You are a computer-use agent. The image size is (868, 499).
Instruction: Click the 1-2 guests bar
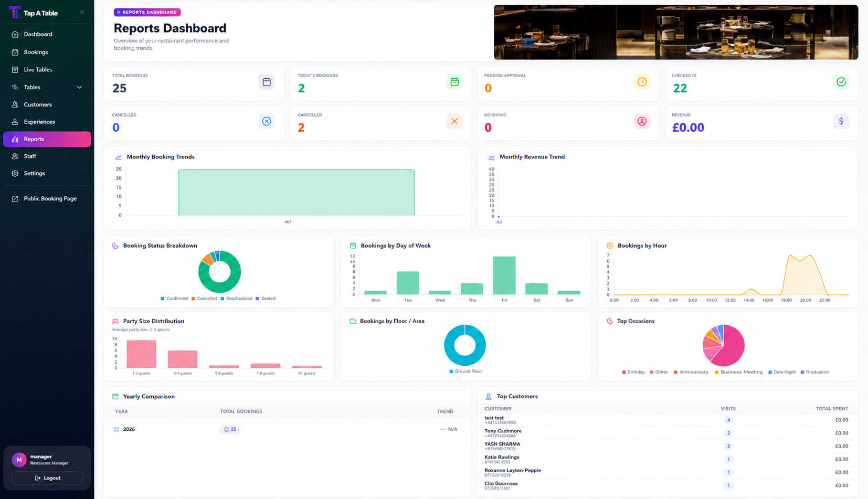click(x=141, y=354)
